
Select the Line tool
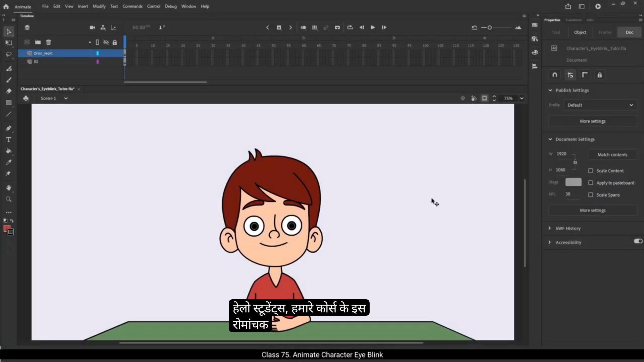point(9,114)
